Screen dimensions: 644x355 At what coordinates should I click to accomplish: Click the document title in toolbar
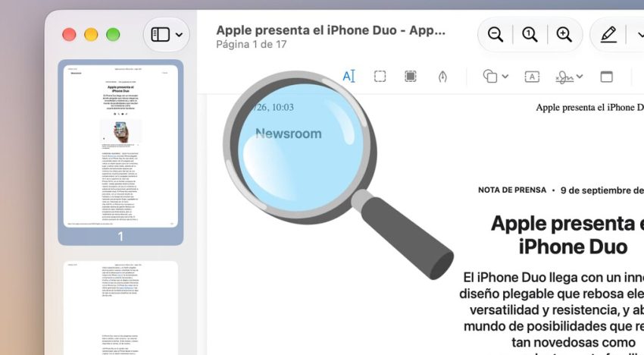point(330,30)
